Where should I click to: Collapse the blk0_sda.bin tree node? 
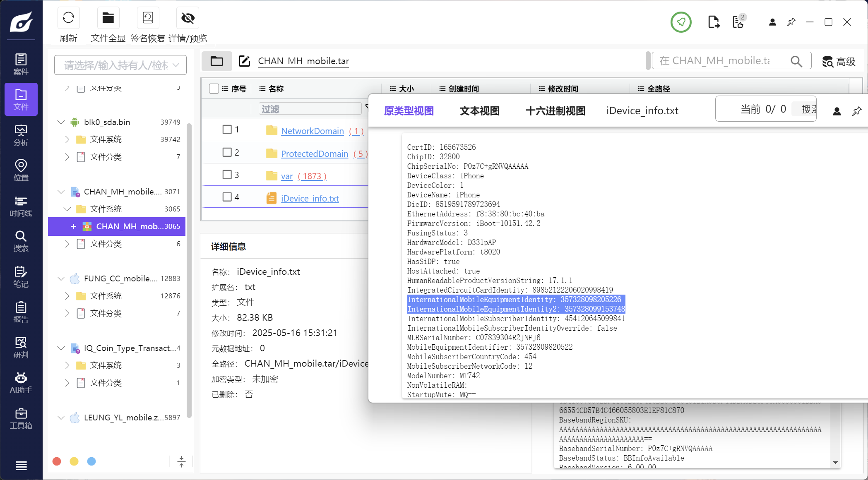(61, 122)
